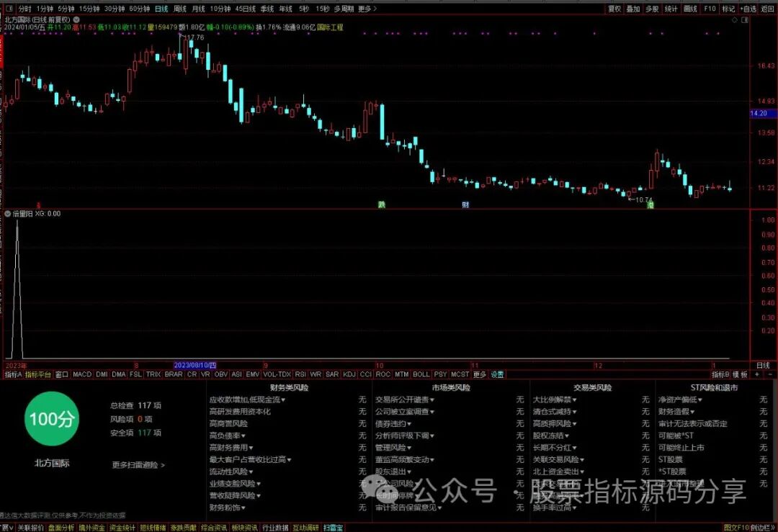
Task: Add stock via +自选 button
Action: coord(748,9)
